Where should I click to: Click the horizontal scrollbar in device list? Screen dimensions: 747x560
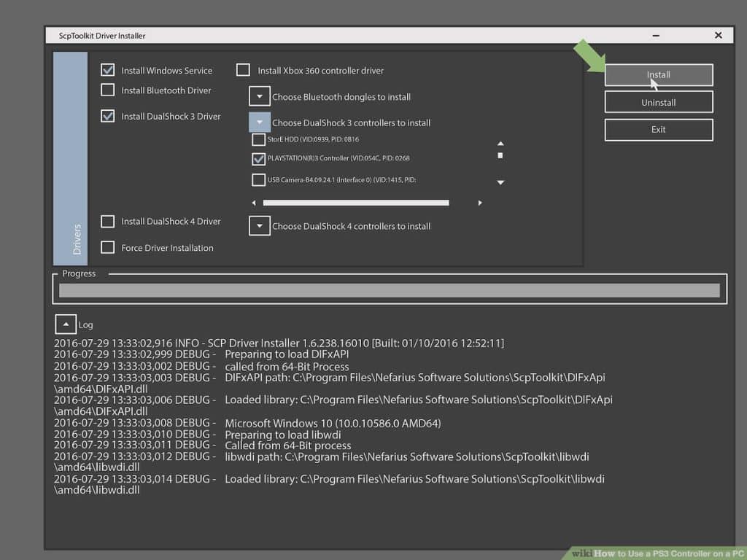[356, 203]
